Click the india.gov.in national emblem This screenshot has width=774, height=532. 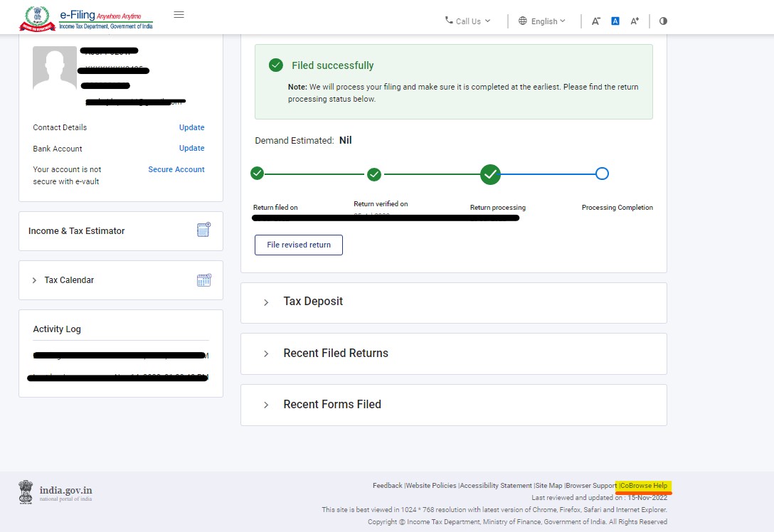coord(26,491)
